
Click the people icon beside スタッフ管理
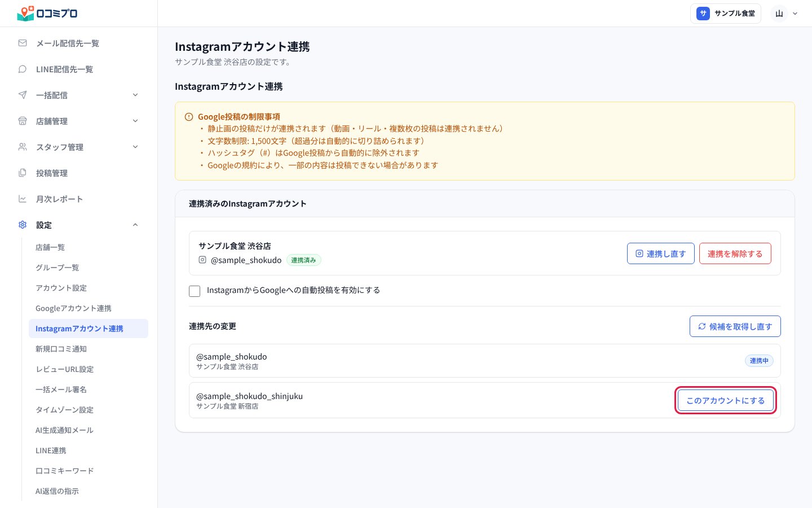point(23,147)
